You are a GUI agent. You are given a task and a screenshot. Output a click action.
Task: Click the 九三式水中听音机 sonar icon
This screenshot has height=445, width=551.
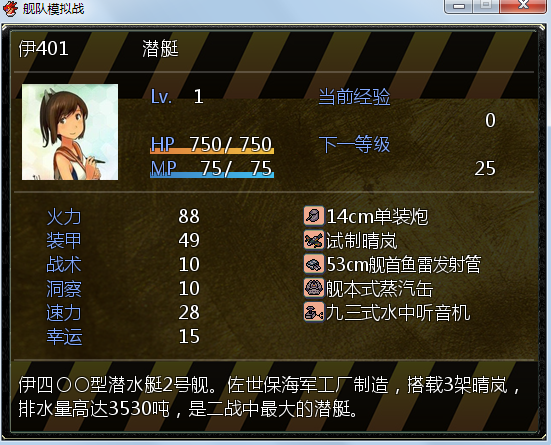[x=314, y=312]
